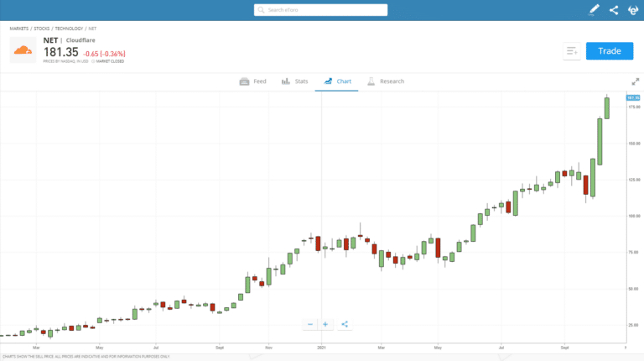
Task: Zoom in chart with plus button
Action: (x=325, y=324)
